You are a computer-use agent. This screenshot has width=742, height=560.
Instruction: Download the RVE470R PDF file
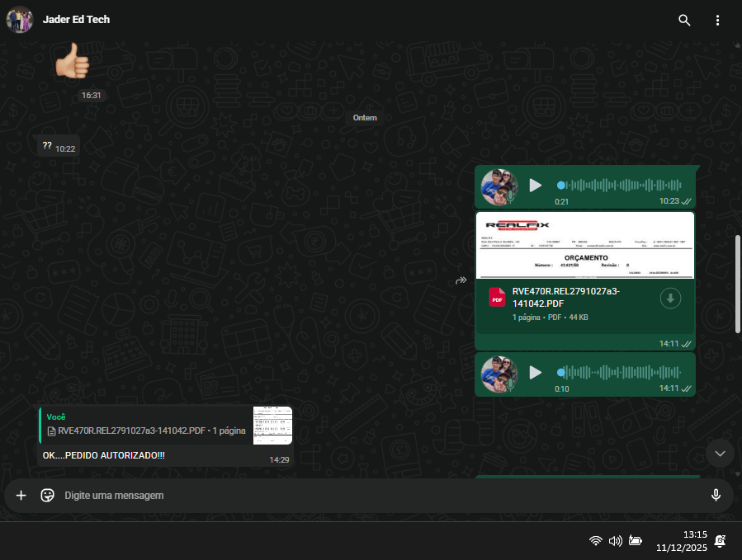(670, 299)
